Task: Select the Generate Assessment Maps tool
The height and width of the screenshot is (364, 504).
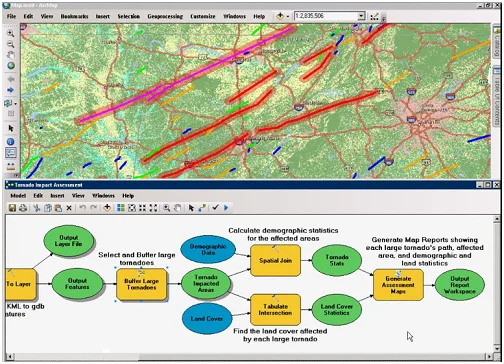Action: coord(398,285)
